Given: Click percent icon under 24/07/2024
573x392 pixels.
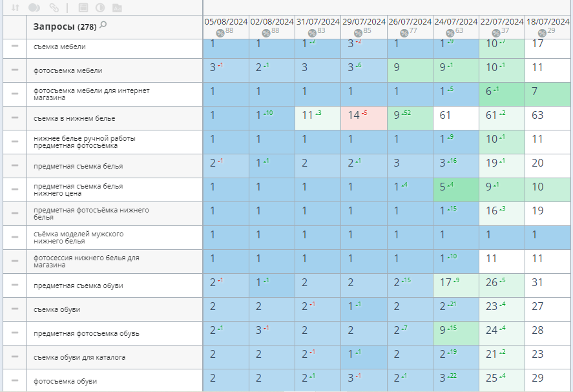Looking at the screenshot, I should 450,33.
